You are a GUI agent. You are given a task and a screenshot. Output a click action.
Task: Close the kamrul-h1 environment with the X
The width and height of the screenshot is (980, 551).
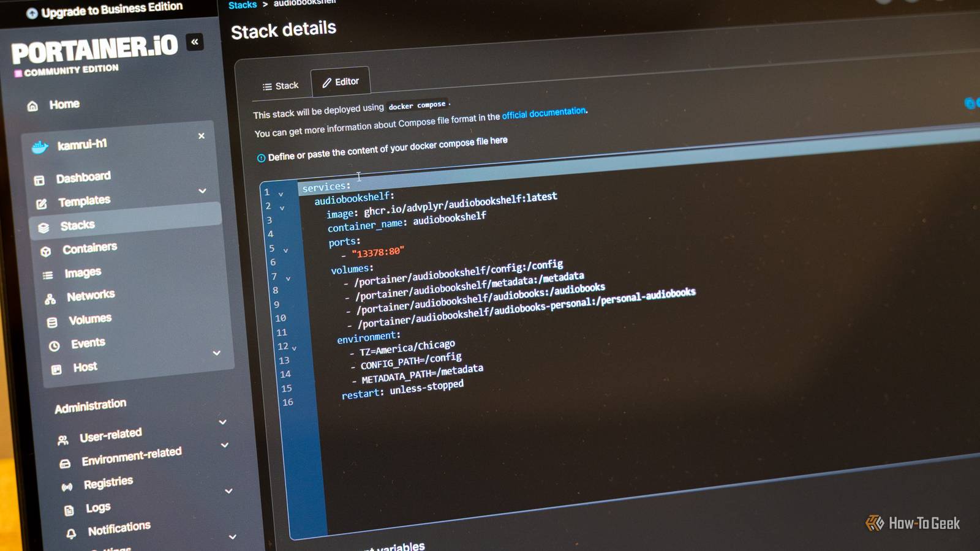[202, 136]
